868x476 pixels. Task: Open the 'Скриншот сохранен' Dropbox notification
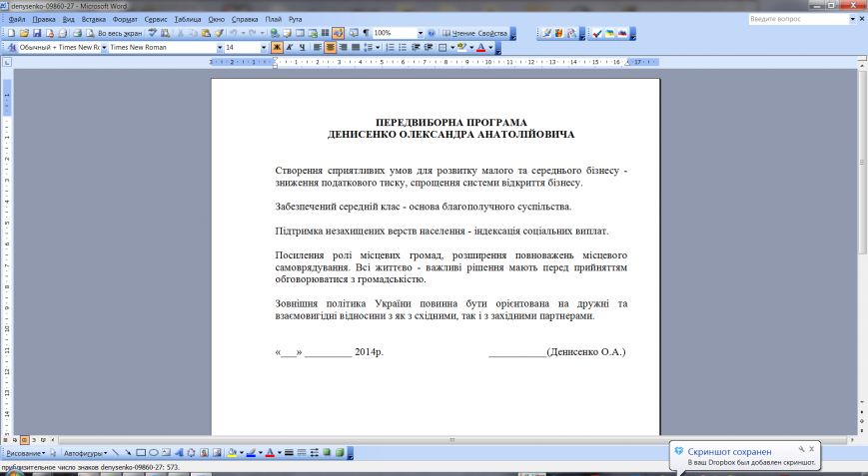click(x=745, y=456)
